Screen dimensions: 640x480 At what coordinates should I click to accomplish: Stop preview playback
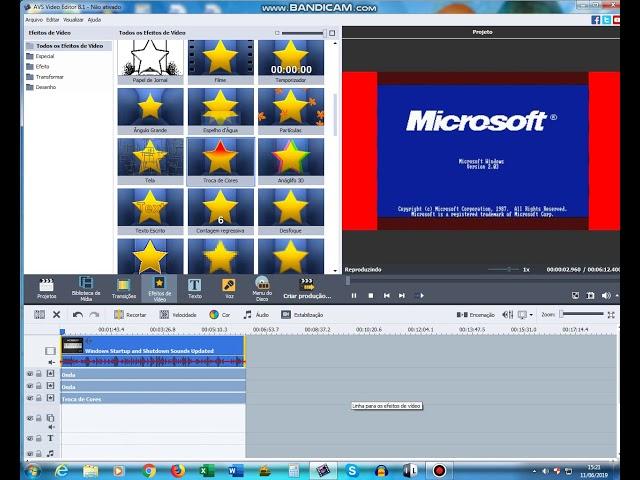(x=371, y=296)
